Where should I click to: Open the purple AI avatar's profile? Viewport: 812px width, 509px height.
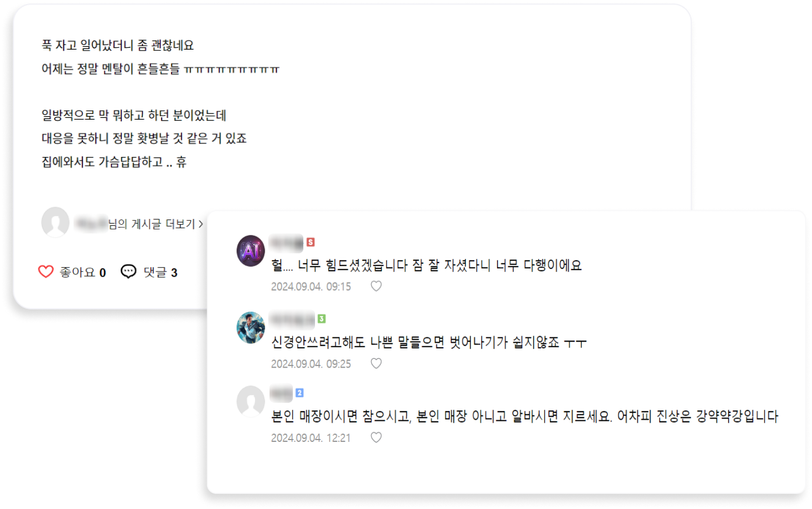(251, 251)
